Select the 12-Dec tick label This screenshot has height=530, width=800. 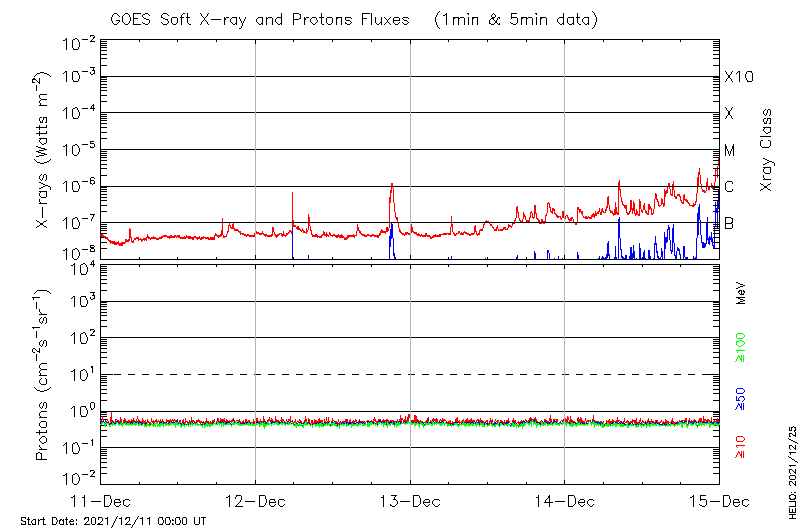click(x=255, y=500)
